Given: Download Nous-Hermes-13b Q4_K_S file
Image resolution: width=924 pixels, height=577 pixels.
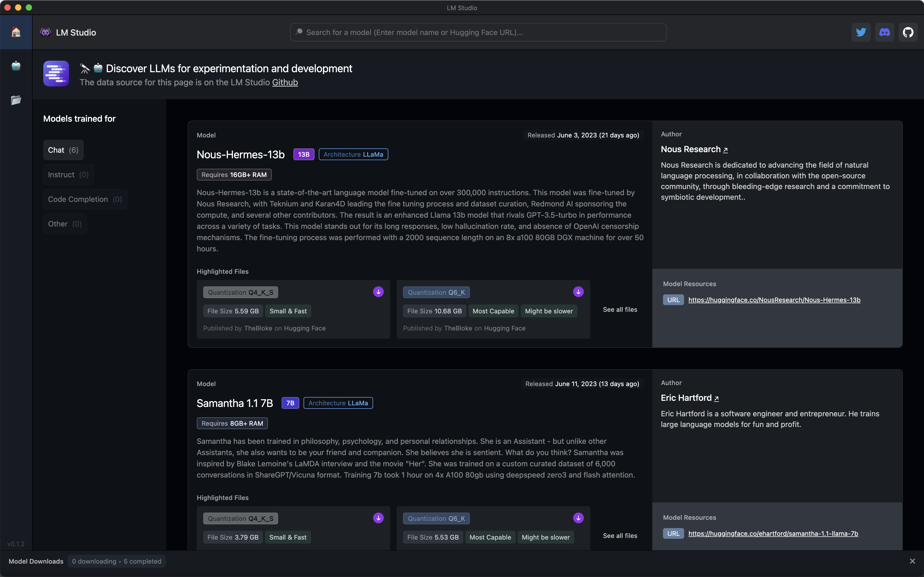Looking at the screenshot, I should [x=378, y=292].
